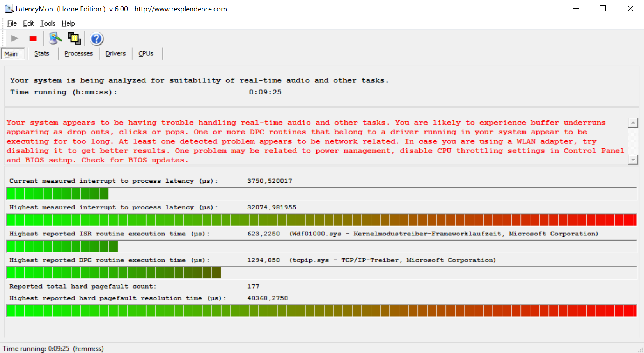Switch to the Main tab

coord(13,54)
